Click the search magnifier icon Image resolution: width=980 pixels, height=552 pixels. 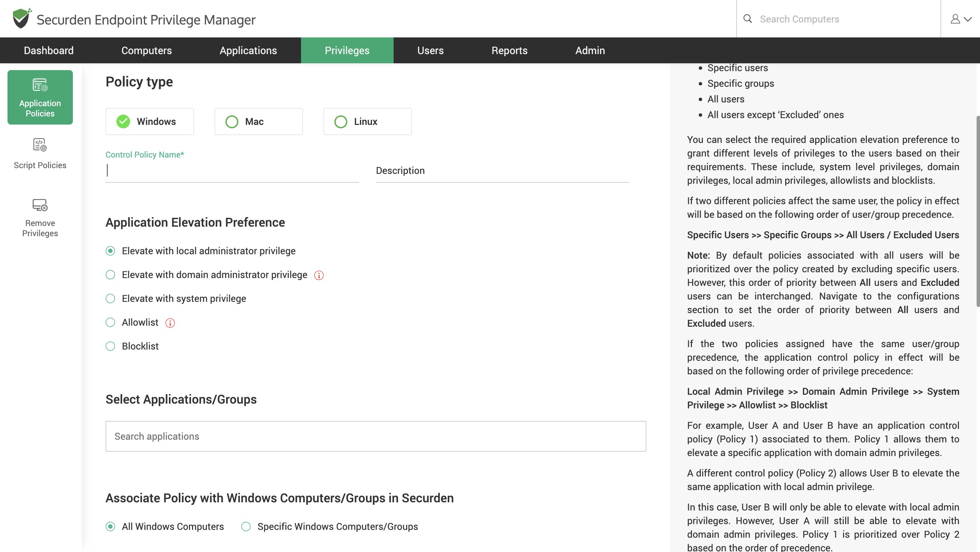tap(747, 19)
